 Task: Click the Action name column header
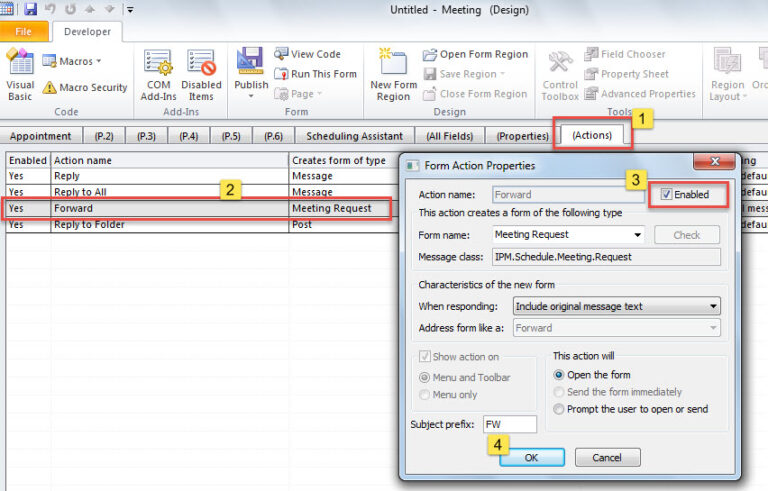tap(169, 160)
